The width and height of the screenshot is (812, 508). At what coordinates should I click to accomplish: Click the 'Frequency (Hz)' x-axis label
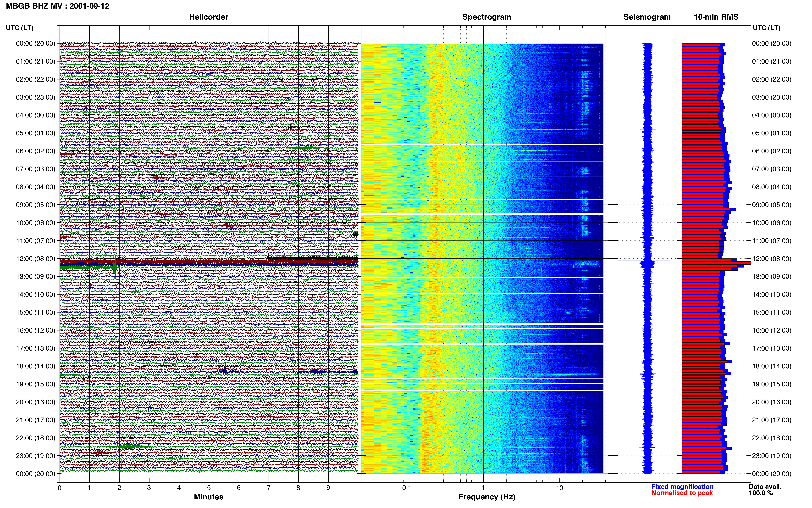point(487,497)
